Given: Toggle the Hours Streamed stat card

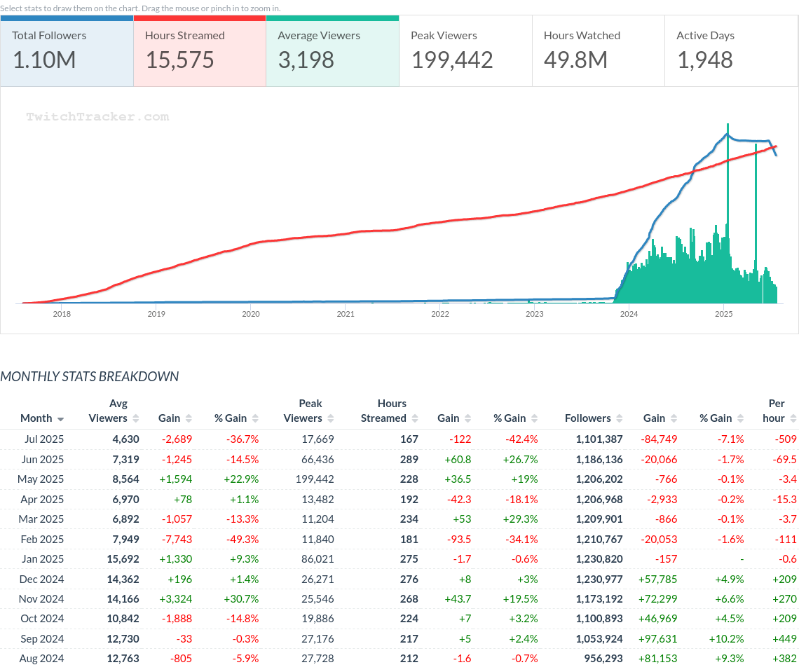Looking at the screenshot, I should coord(200,51).
